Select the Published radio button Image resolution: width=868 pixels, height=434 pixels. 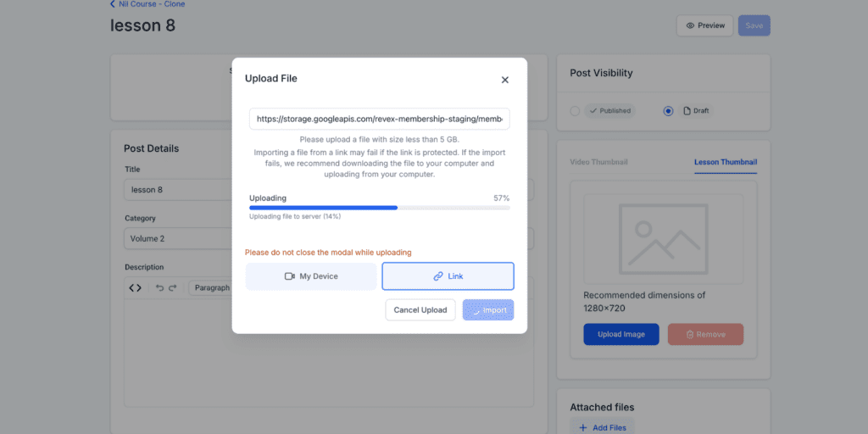tap(575, 111)
